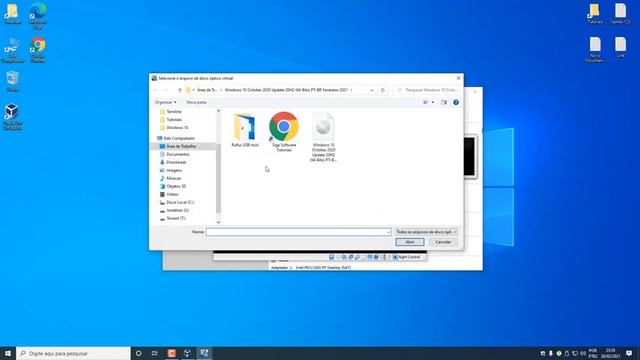Open the Nome field dropdown arrow

point(388,232)
